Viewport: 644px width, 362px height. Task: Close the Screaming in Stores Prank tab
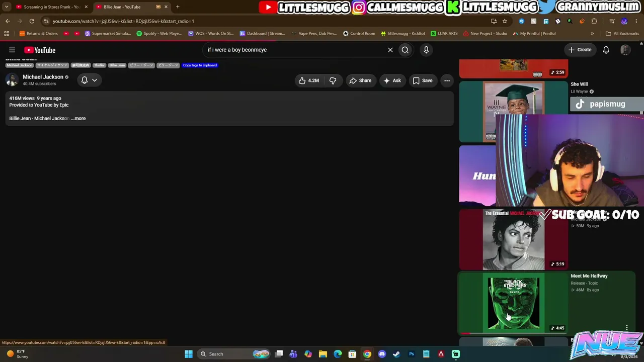click(x=86, y=7)
